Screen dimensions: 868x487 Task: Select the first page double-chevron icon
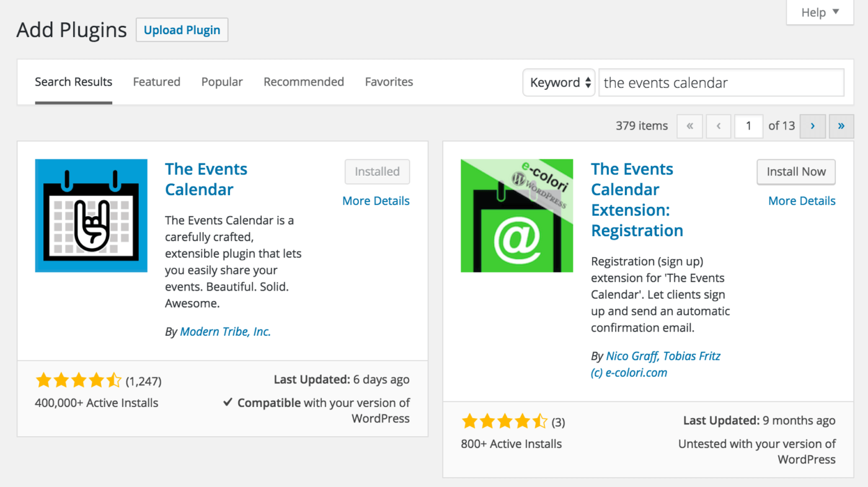click(689, 126)
